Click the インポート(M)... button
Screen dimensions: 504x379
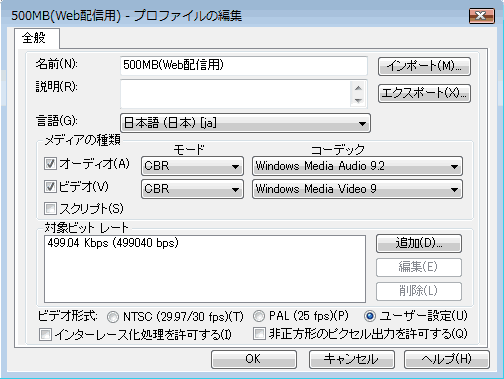click(424, 66)
